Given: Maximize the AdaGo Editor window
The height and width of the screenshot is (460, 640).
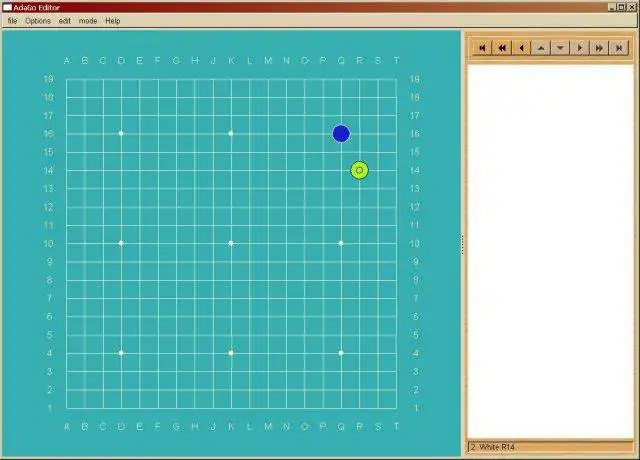Looking at the screenshot, I should tap(621, 7).
